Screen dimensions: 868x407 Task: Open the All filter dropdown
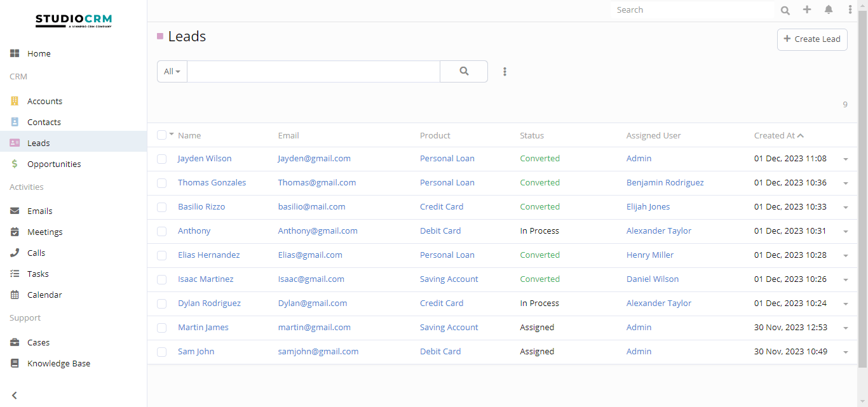(172, 72)
